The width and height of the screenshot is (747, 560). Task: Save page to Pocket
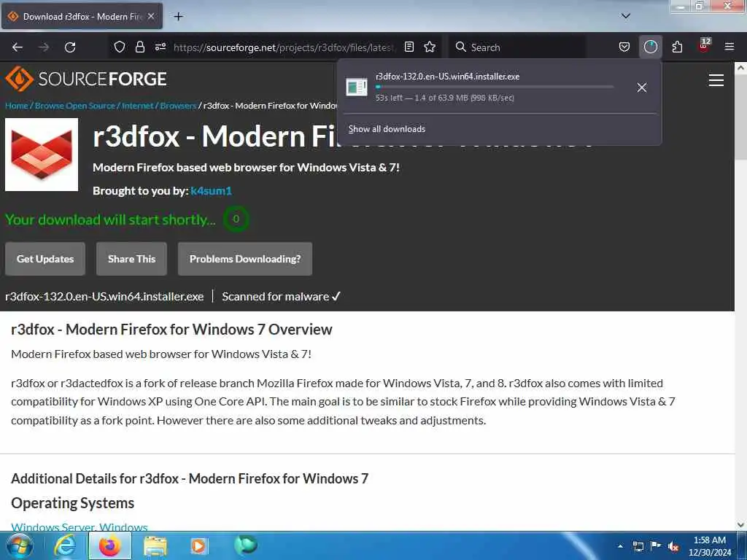(624, 47)
